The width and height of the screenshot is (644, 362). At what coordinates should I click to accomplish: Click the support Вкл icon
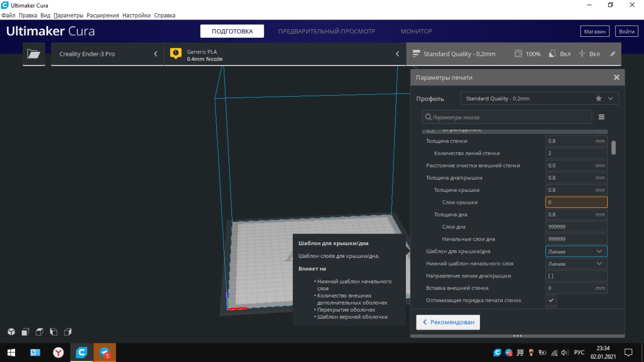coord(552,54)
